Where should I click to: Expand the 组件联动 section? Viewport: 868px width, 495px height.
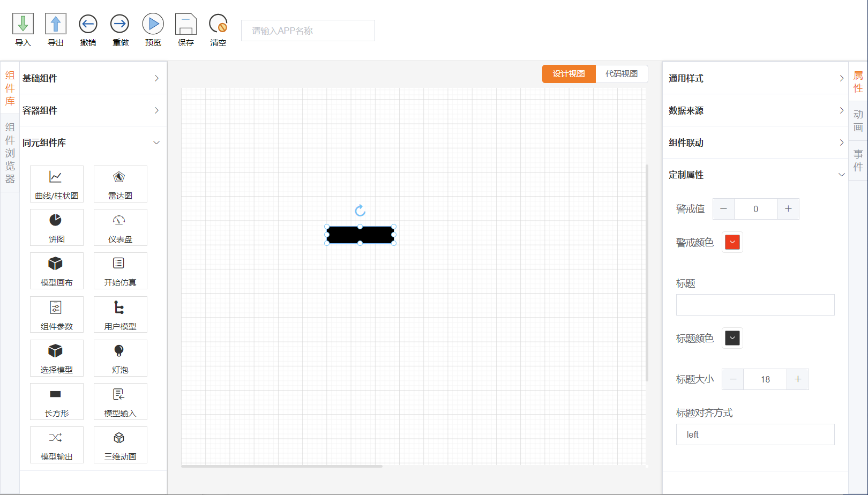(x=755, y=142)
